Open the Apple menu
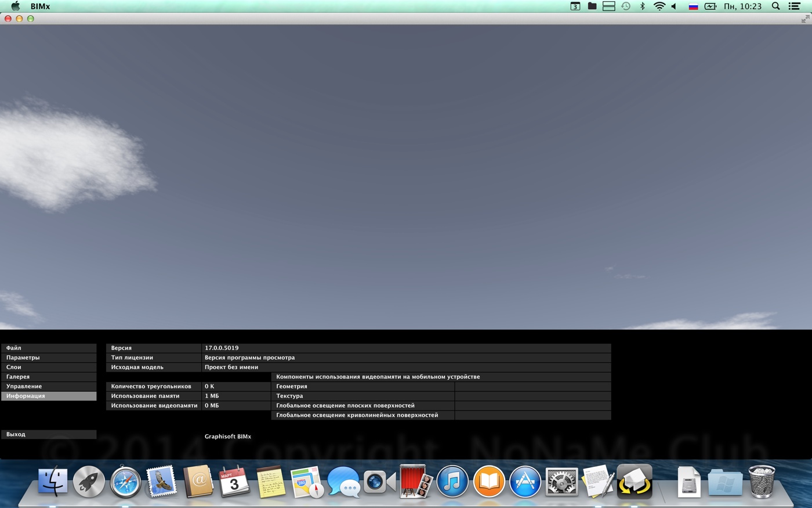Viewport: 812px width, 508px height. (16, 6)
